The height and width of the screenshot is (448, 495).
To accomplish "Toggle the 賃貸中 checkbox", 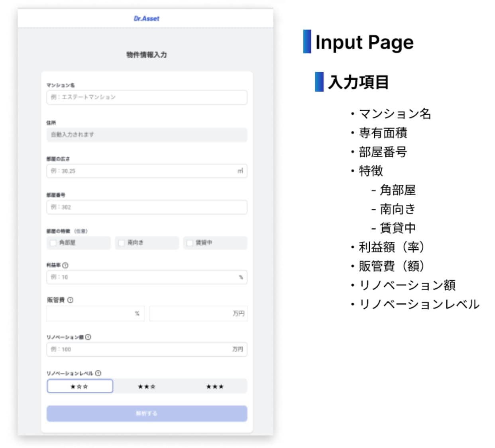I will pyautogui.click(x=190, y=243).
